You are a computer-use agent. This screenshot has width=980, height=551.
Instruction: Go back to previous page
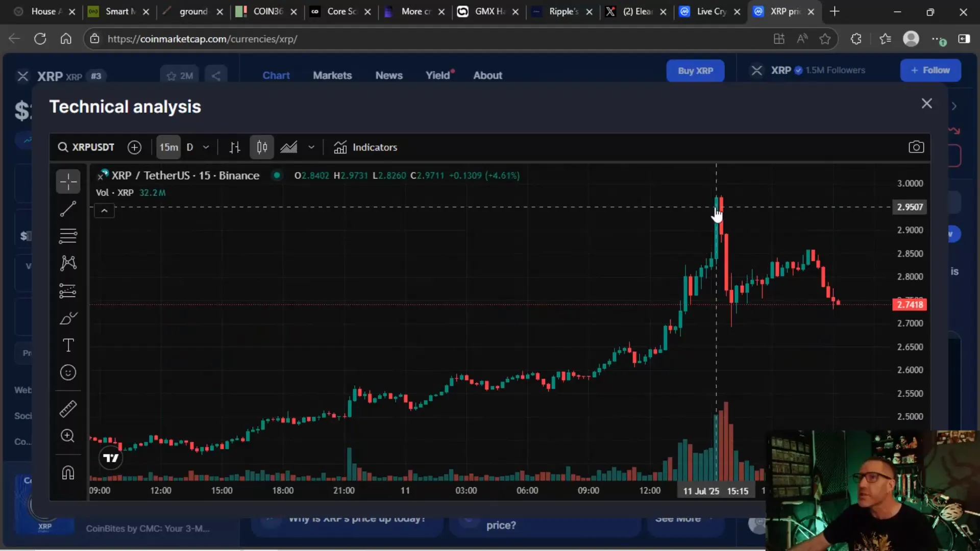point(14,39)
